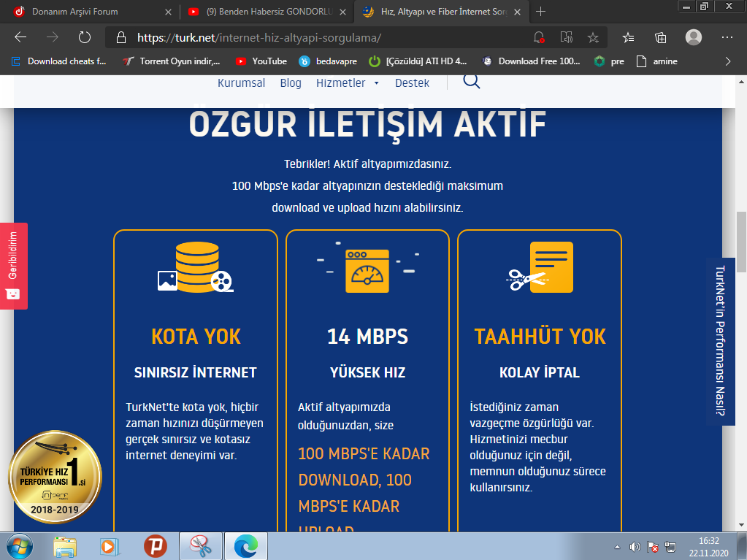Start Read Aloud from address bar
Viewport: 747px width, 560px height.
pyautogui.click(x=566, y=38)
